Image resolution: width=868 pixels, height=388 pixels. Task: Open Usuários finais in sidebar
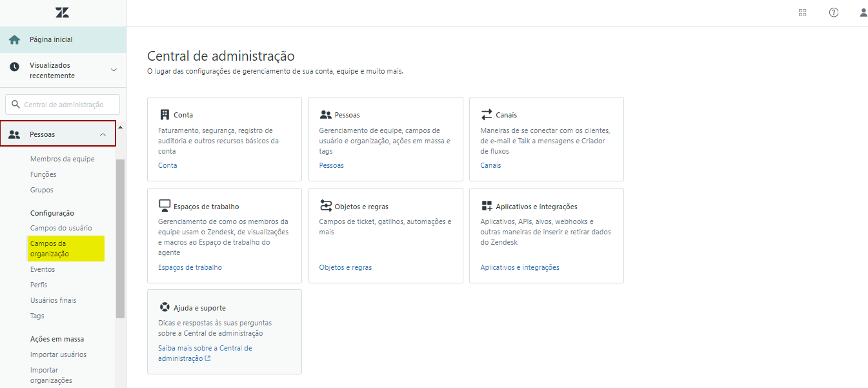click(x=53, y=300)
